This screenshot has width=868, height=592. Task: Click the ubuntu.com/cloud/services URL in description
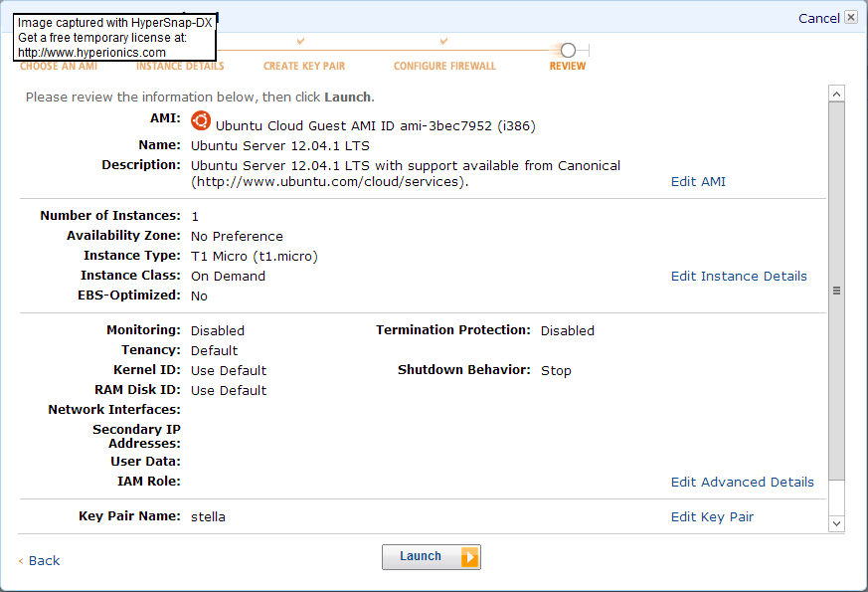328,182
